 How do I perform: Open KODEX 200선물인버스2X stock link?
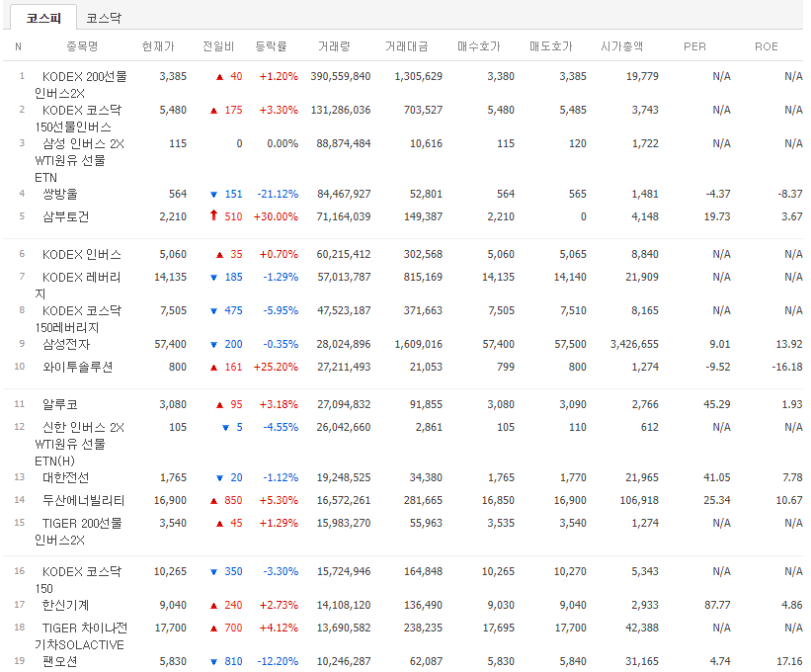(81, 85)
